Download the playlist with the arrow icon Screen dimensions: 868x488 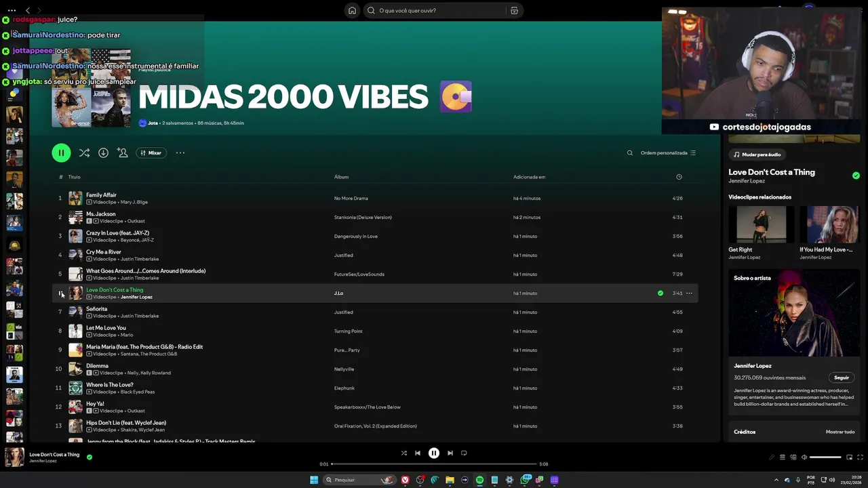103,153
